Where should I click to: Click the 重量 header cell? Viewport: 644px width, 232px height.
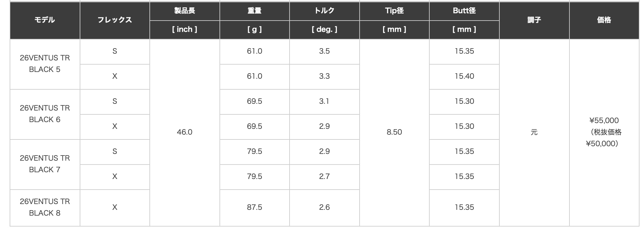tap(255, 11)
